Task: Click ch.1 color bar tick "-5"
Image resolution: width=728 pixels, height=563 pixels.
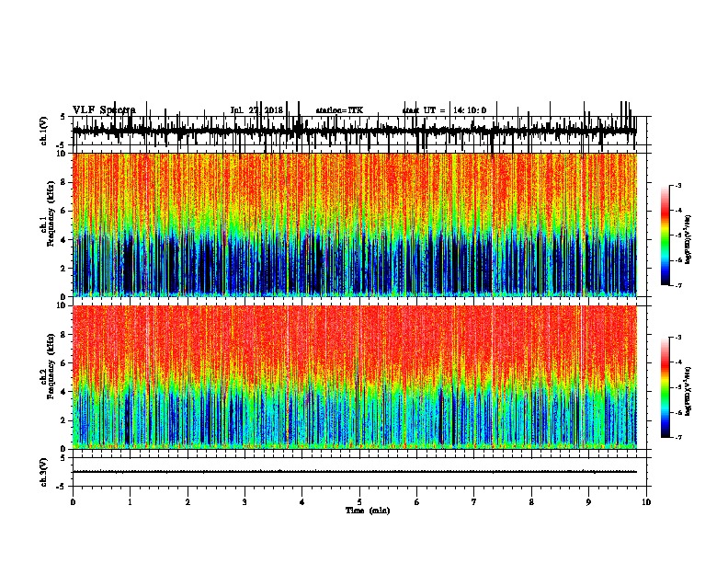Action: (678, 236)
